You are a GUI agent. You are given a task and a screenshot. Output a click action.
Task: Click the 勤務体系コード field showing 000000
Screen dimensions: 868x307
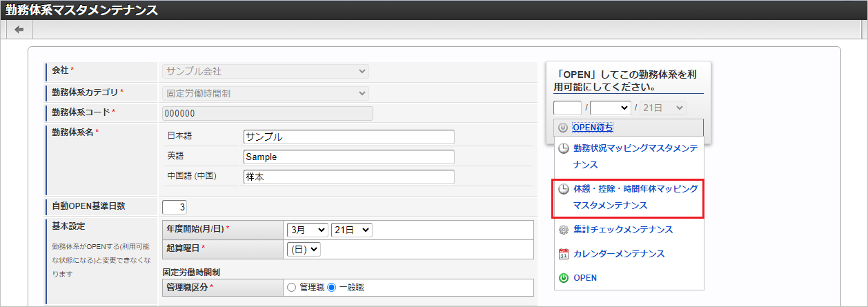coord(268,114)
